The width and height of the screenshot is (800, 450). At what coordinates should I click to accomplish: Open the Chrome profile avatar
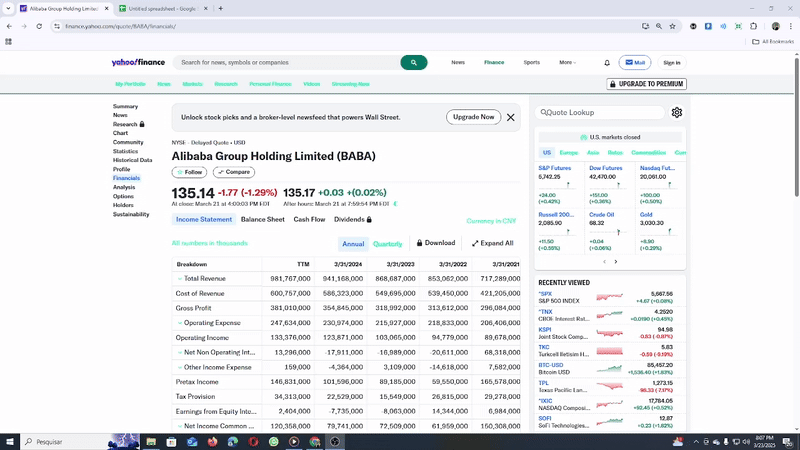click(x=776, y=26)
